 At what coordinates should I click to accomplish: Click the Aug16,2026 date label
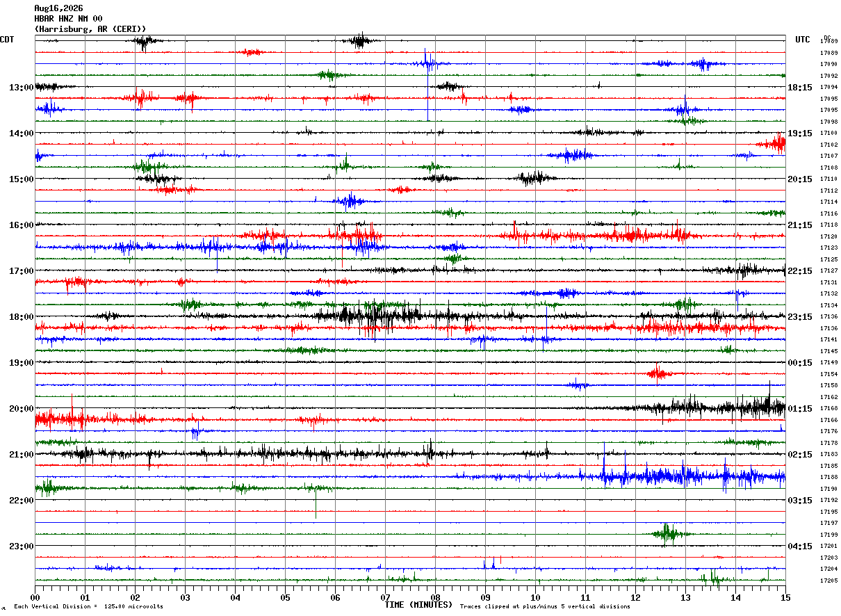[58, 8]
